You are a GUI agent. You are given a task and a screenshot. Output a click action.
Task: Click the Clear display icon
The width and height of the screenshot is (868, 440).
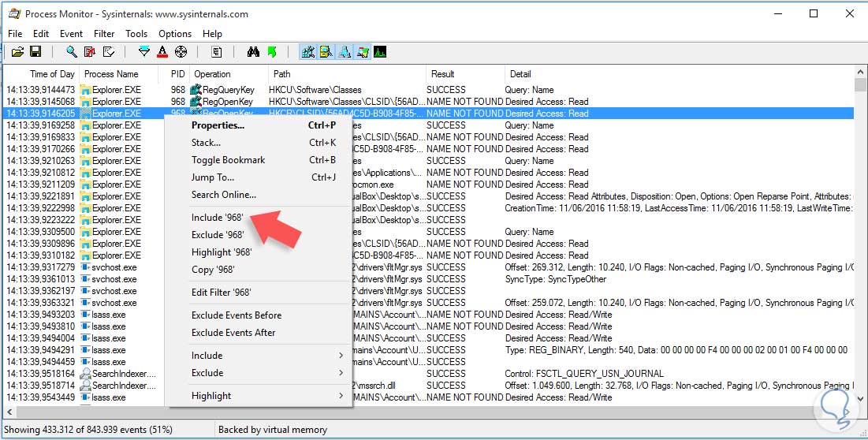pos(109,52)
